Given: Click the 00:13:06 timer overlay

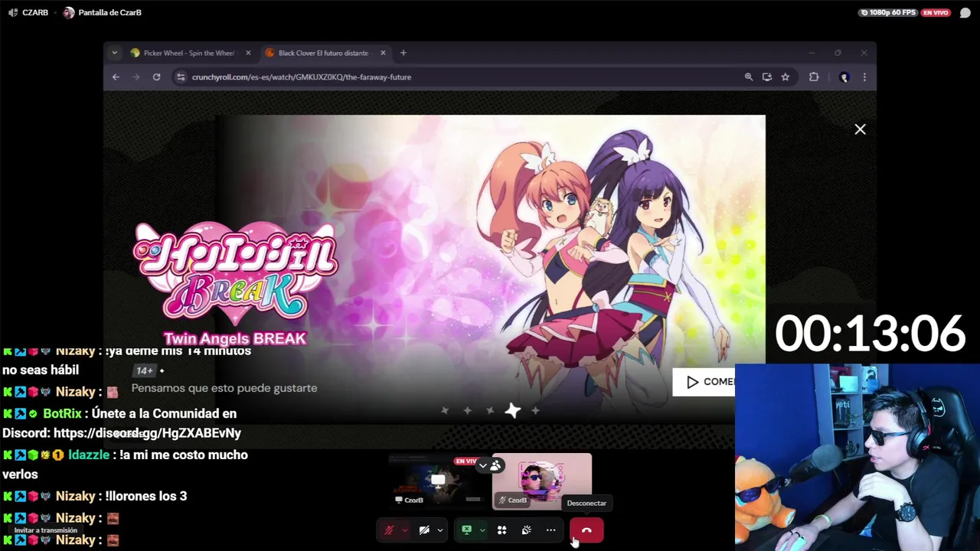Looking at the screenshot, I should pos(870,334).
